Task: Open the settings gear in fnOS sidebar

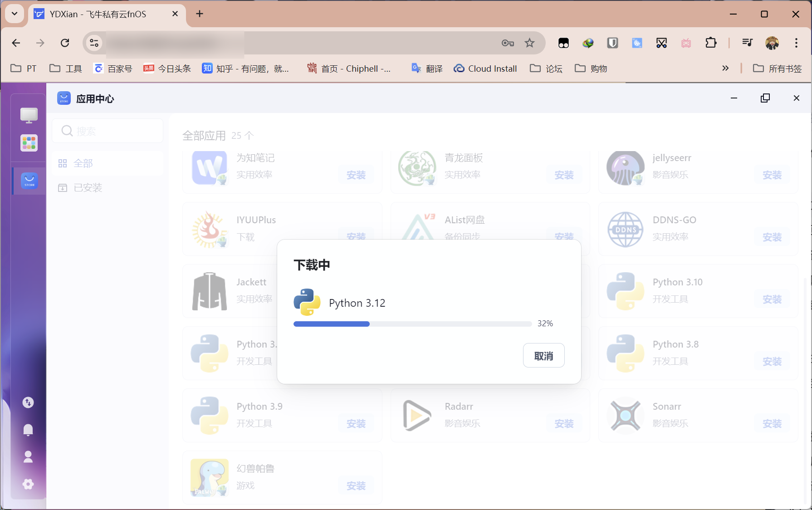Action: tap(28, 484)
